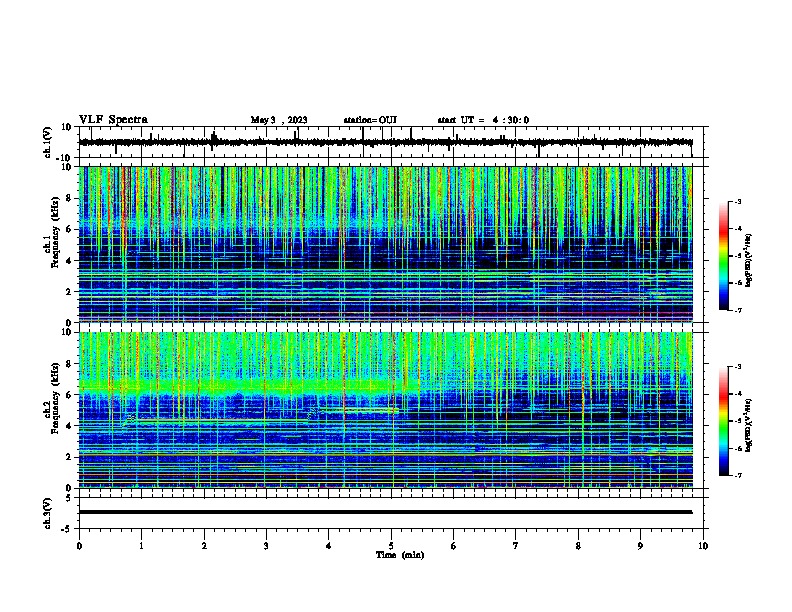Click time axis tick label '0'
This screenshot has width=792, height=612.
[79, 546]
